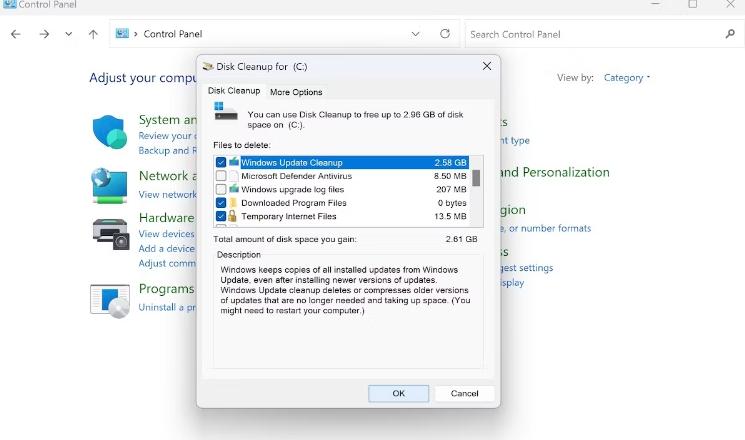Click date, time, or number formats link
The height and width of the screenshot is (440, 745).
tap(545, 229)
